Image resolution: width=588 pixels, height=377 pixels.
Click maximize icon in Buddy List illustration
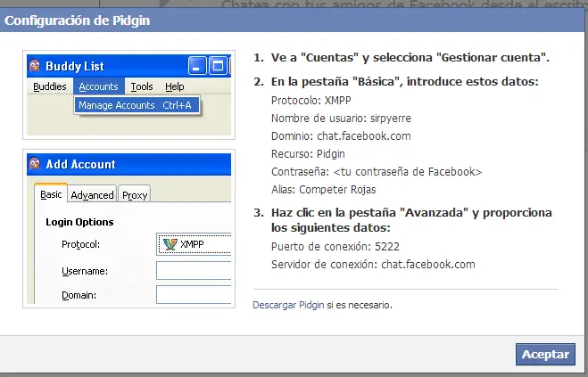[x=218, y=66]
